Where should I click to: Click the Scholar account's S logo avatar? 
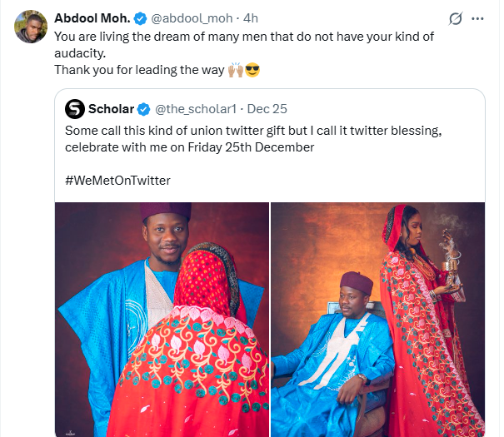[74, 109]
